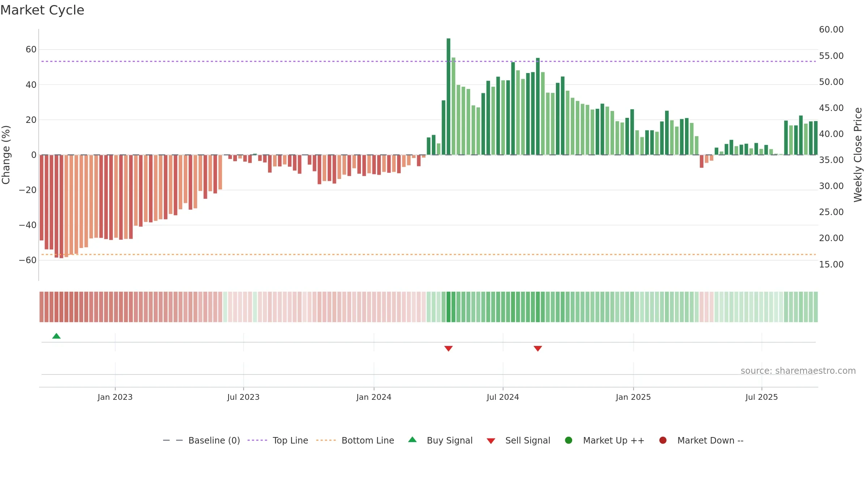This screenshot has width=868, height=488.
Task: Click the 60.00 price axis value
Action: click(x=831, y=30)
